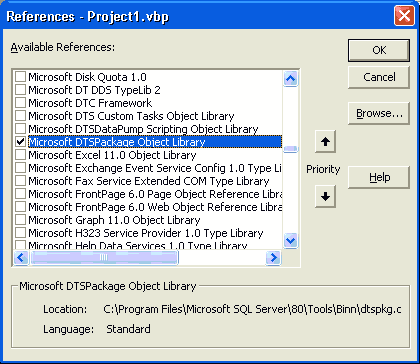
Task: Select 'Microsoft Exchange Event Service Config' row text
Action: pyautogui.click(x=155, y=168)
